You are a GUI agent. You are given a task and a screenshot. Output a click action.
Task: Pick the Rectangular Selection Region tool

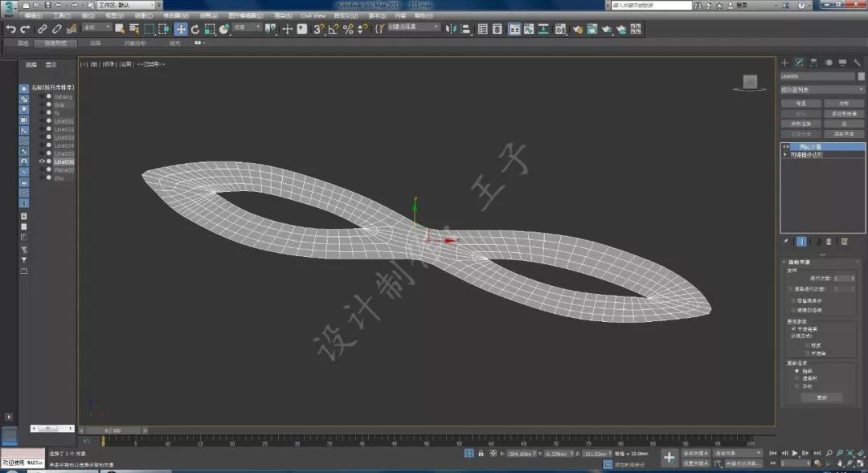[149, 29]
